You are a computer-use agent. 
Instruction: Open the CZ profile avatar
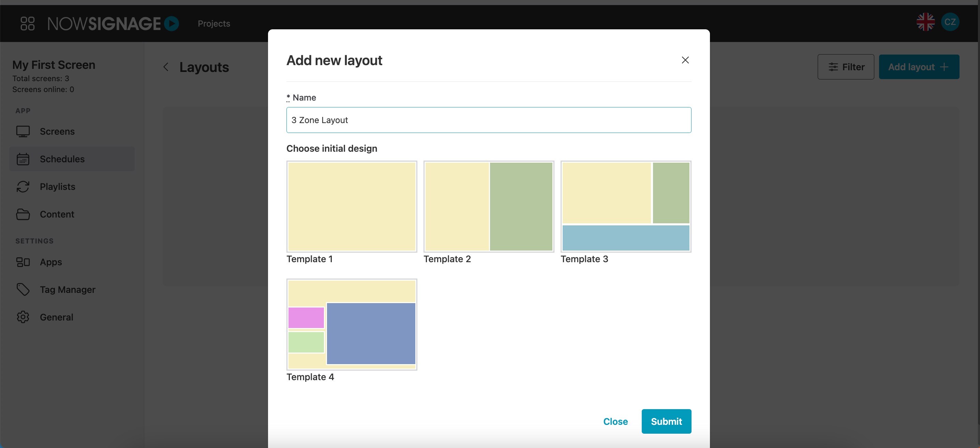pyautogui.click(x=950, y=22)
